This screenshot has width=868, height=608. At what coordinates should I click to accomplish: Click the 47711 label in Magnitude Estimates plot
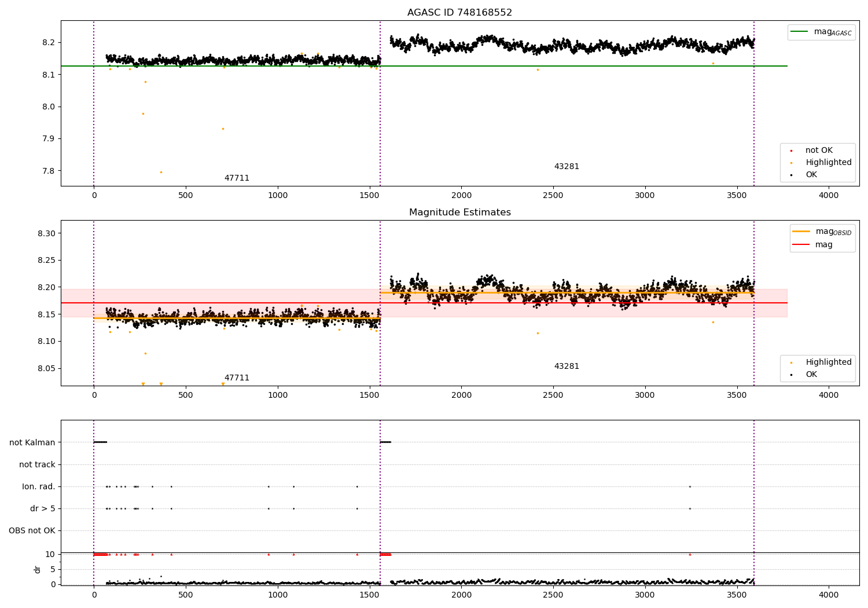[x=237, y=378]
